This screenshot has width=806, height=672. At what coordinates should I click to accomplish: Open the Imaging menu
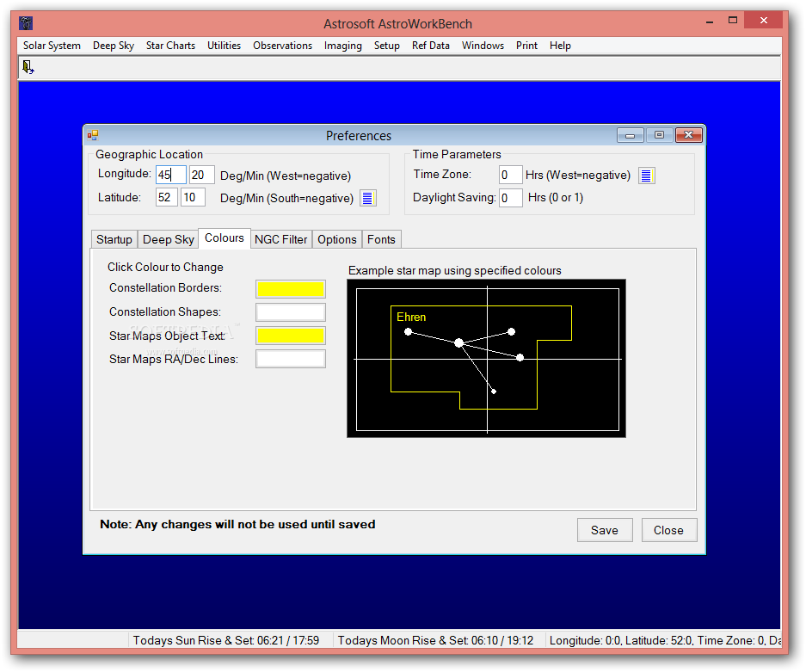(343, 46)
